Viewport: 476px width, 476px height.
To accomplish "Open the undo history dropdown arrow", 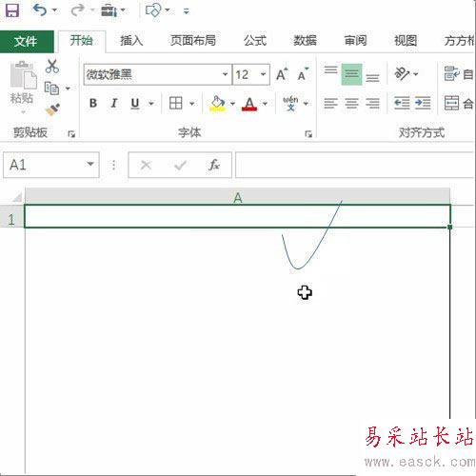I will [x=54, y=10].
